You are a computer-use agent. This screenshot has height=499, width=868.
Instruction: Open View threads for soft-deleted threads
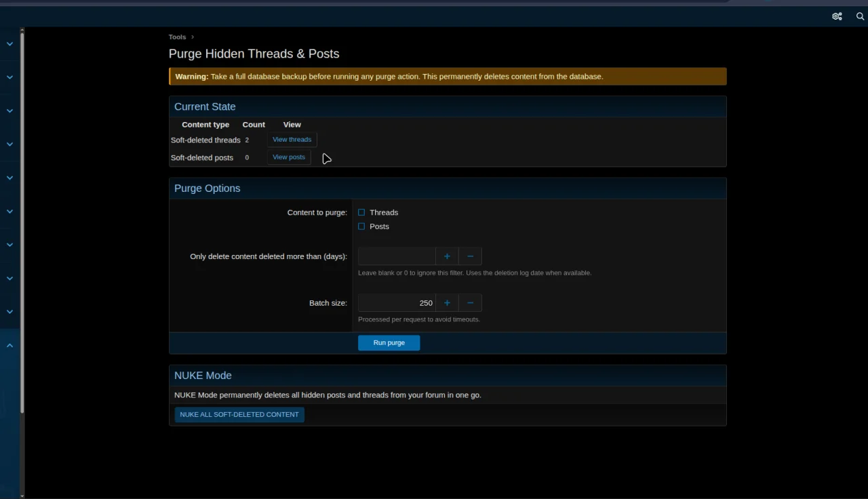pyautogui.click(x=292, y=139)
